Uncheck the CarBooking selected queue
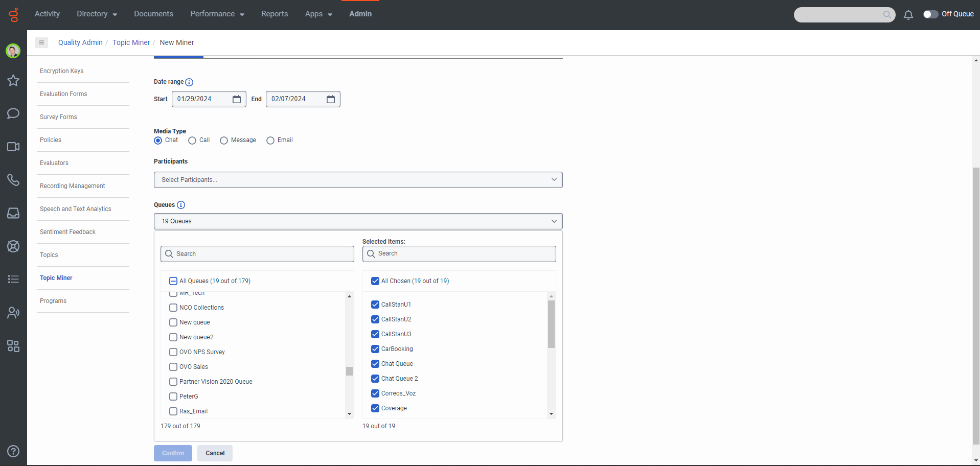The width and height of the screenshot is (980, 466). 375,349
